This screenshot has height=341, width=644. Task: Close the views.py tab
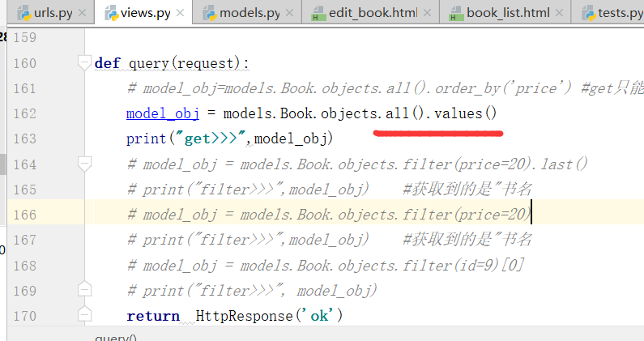coord(180,13)
